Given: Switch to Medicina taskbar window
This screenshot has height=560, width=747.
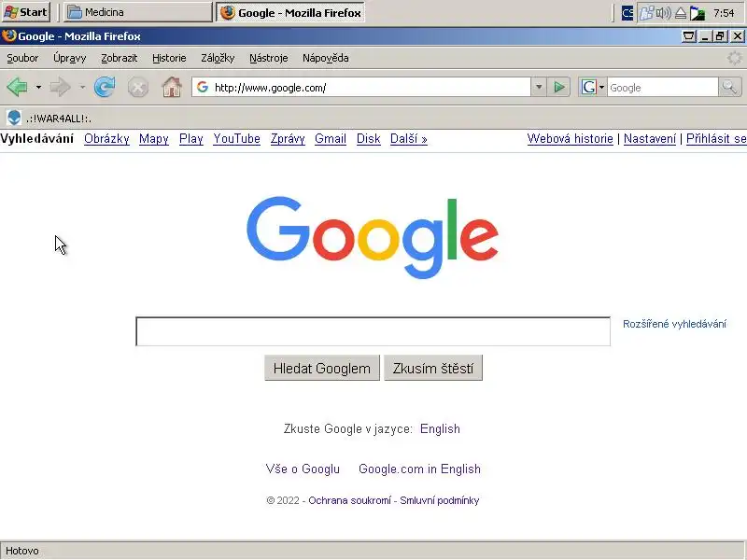Looking at the screenshot, I should pyautogui.click(x=137, y=12).
